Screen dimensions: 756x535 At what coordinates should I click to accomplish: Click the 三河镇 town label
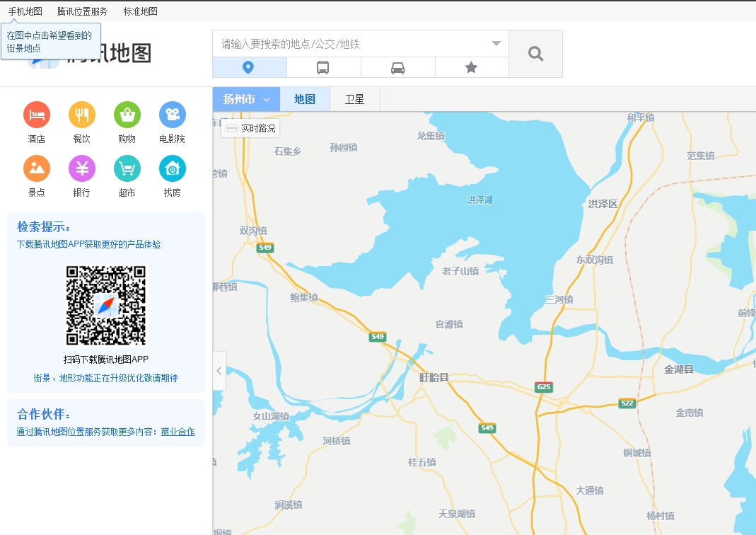click(559, 299)
